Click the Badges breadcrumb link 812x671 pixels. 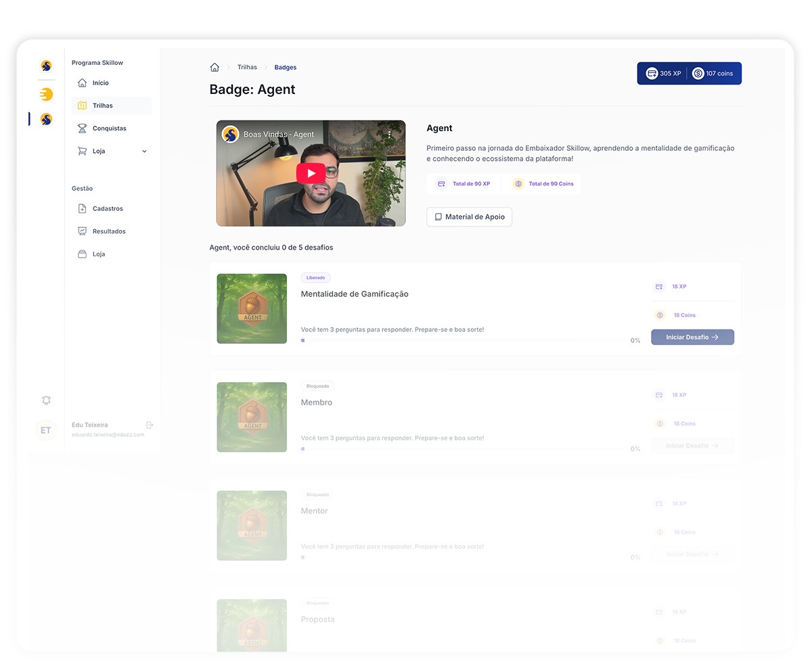point(286,67)
